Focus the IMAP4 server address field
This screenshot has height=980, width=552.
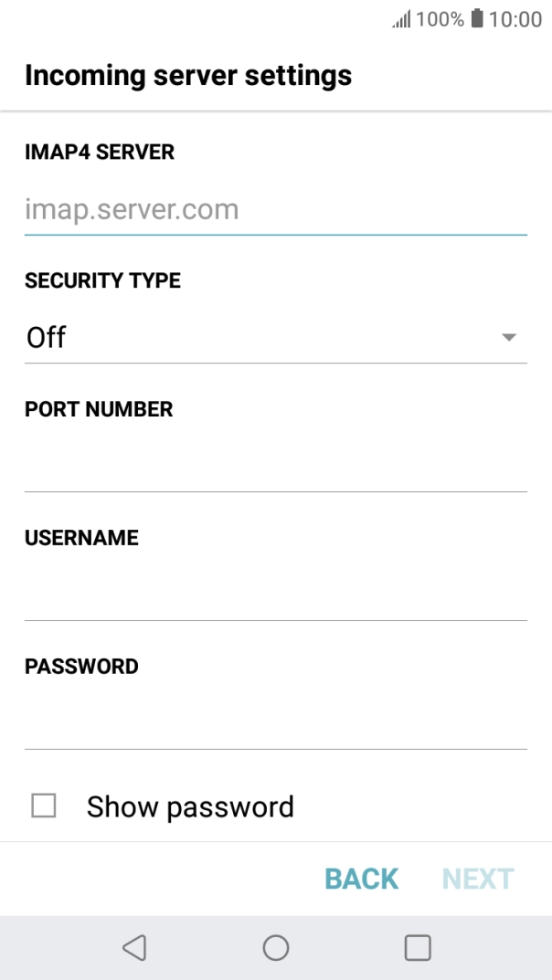(275, 210)
